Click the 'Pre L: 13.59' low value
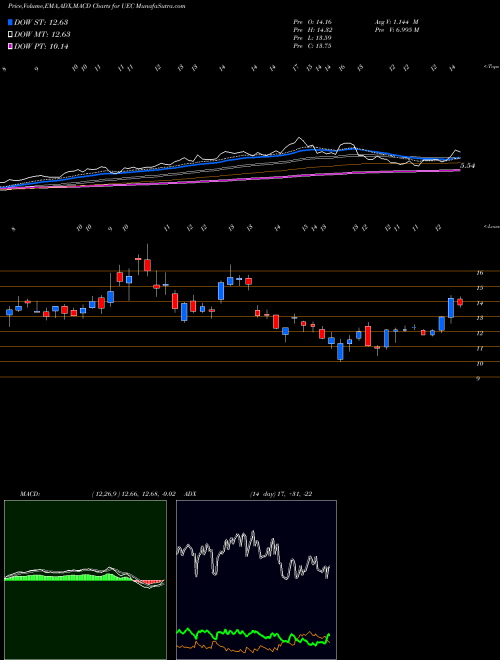Image resolution: width=500 pixels, height=660 pixels. pos(314,38)
